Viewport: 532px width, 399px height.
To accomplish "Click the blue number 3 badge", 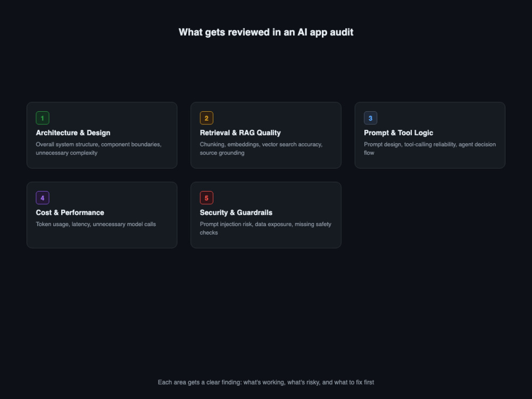I will [370, 118].
